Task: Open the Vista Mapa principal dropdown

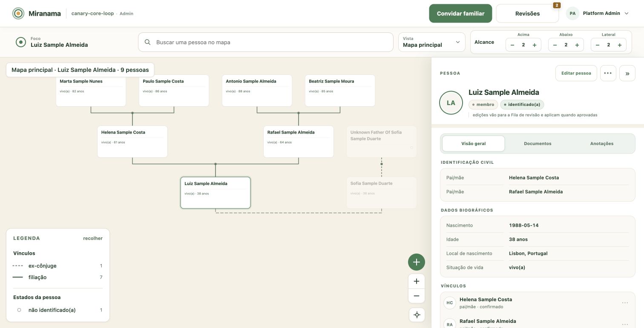Action: pos(432,42)
